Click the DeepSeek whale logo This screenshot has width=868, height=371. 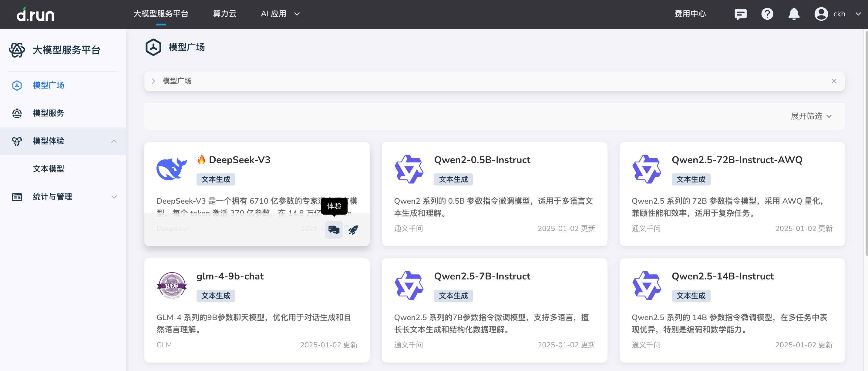(171, 169)
